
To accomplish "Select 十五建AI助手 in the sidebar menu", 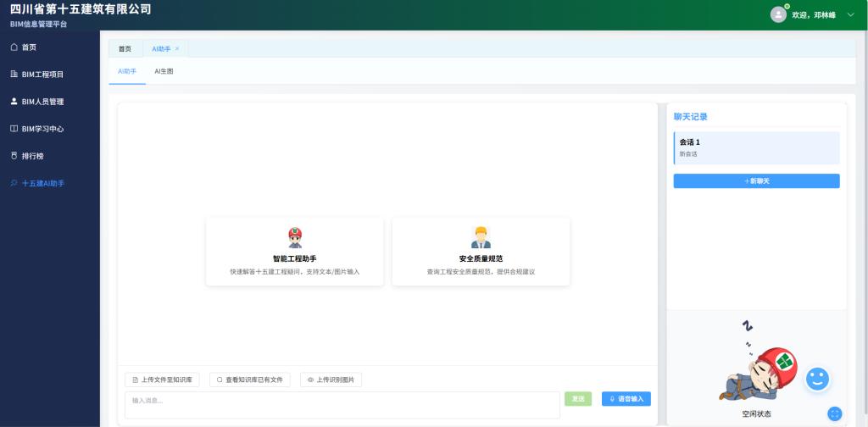I will tap(42, 183).
